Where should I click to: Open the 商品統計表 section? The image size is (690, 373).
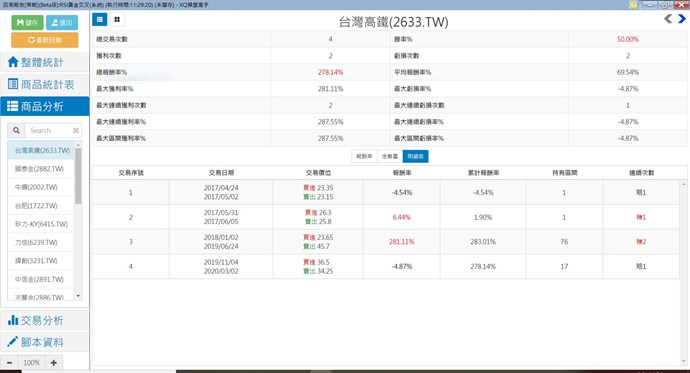44,84
